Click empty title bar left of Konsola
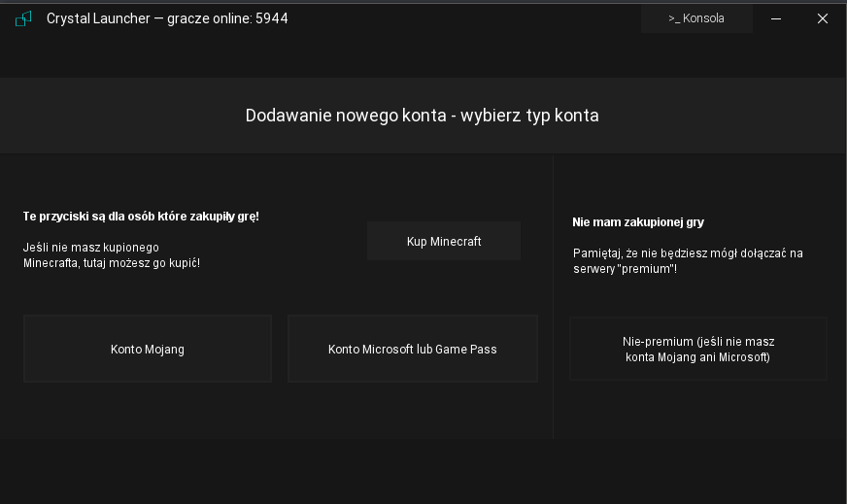 tap(466, 18)
